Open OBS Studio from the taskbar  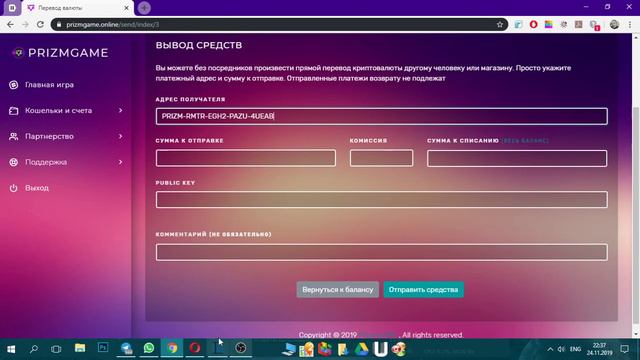240,348
